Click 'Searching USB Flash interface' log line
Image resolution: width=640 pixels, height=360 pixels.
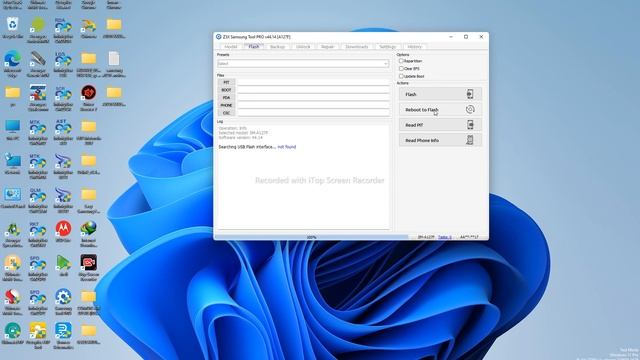[x=247, y=147]
